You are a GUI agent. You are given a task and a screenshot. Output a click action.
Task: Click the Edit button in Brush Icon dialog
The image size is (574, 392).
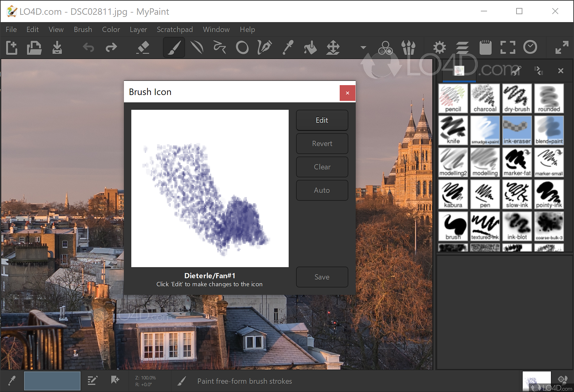(322, 120)
